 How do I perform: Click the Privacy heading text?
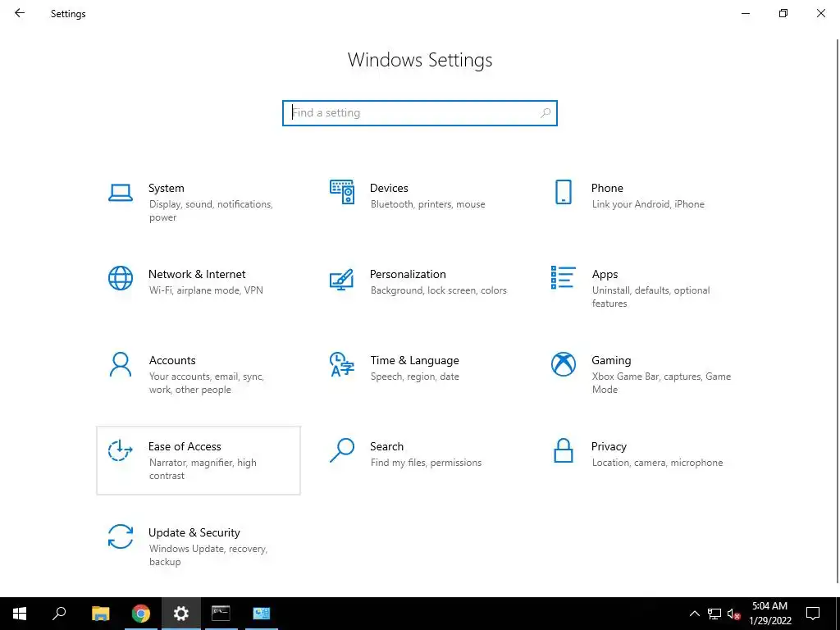pyautogui.click(x=609, y=447)
